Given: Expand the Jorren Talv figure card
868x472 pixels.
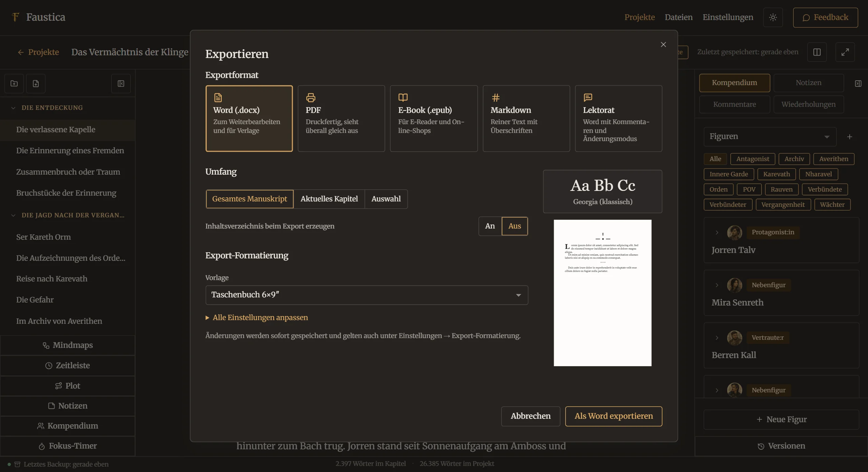Looking at the screenshot, I should tap(717, 233).
